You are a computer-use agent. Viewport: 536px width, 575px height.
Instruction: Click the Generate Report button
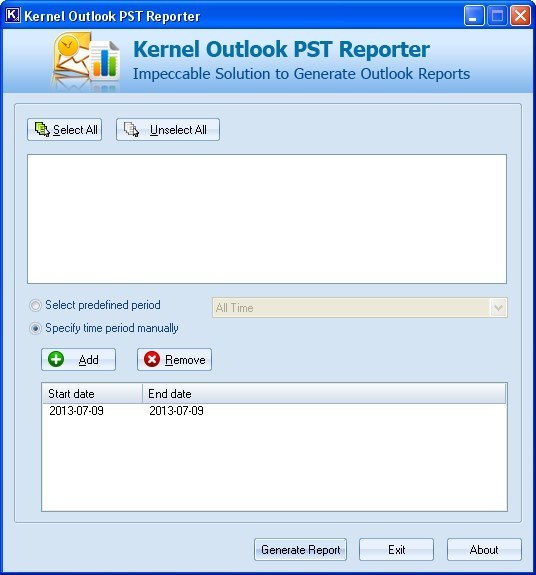[x=300, y=549]
